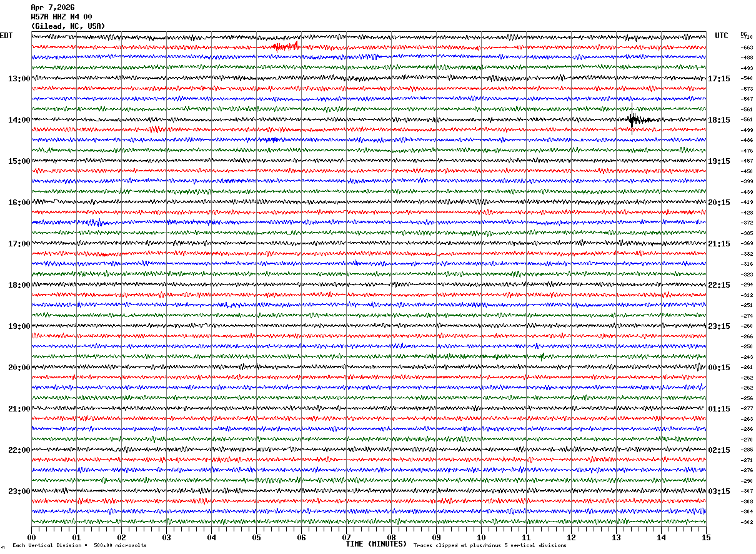The image size is (756, 554).
Task: Click the '03' minute tick label
Action: coord(166,537)
